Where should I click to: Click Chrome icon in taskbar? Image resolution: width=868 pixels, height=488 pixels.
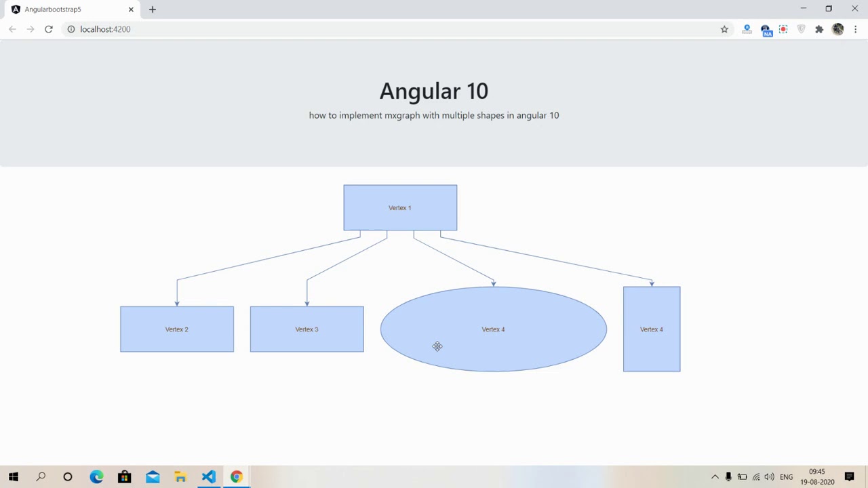click(x=236, y=476)
